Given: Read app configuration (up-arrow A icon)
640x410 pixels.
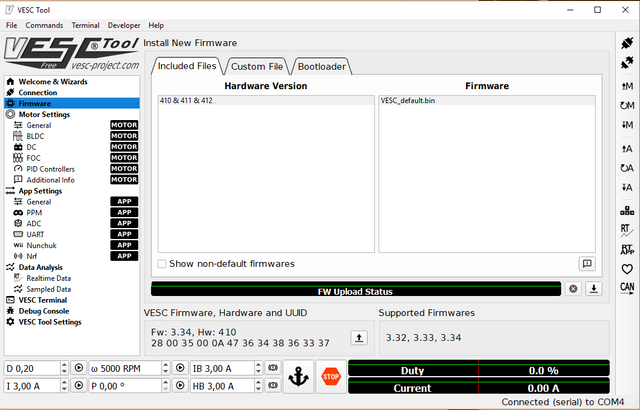Looking at the screenshot, I should click(x=627, y=149).
